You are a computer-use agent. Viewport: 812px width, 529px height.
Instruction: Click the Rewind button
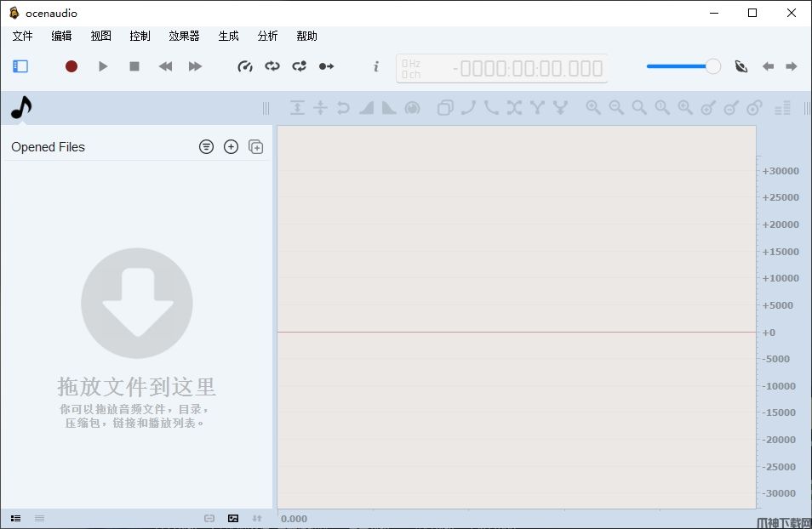tap(166, 66)
